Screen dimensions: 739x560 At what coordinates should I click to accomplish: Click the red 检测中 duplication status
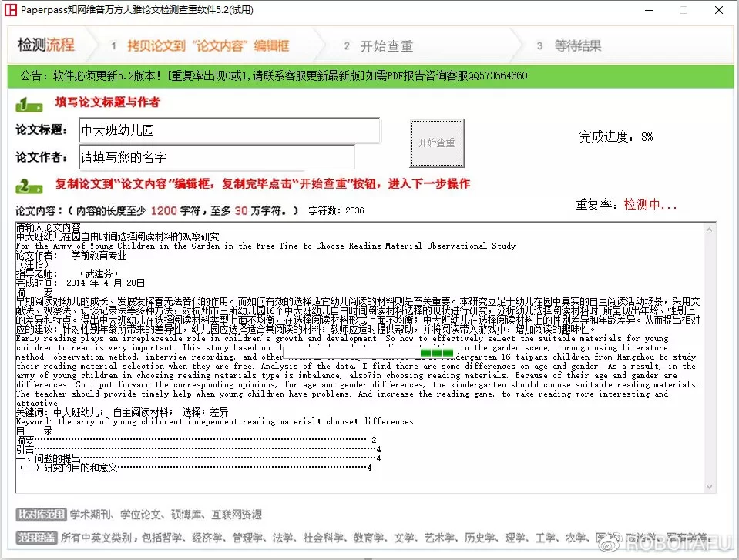click(650, 205)
